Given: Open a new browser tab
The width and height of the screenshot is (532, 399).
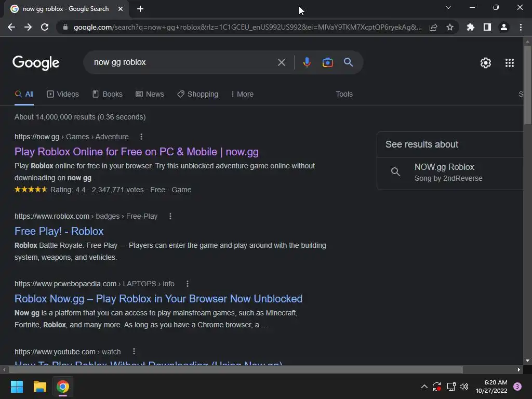Looking at the screenshot, I should pos(140,9).
